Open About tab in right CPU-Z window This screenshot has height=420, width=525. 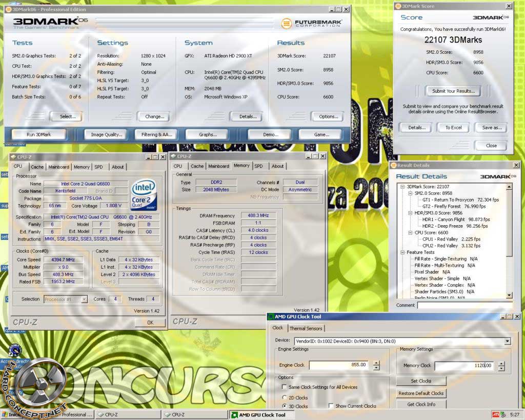(277, 166)
